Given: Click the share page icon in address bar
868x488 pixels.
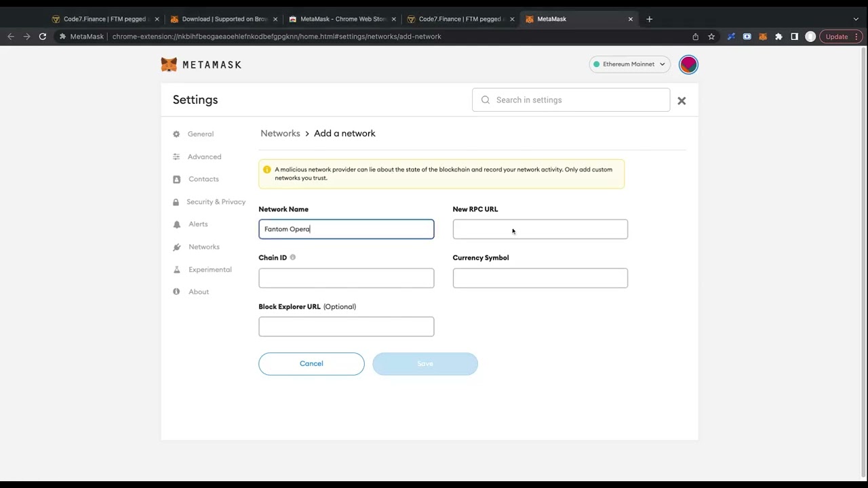Looking at the screenshot, I should 695,37.
